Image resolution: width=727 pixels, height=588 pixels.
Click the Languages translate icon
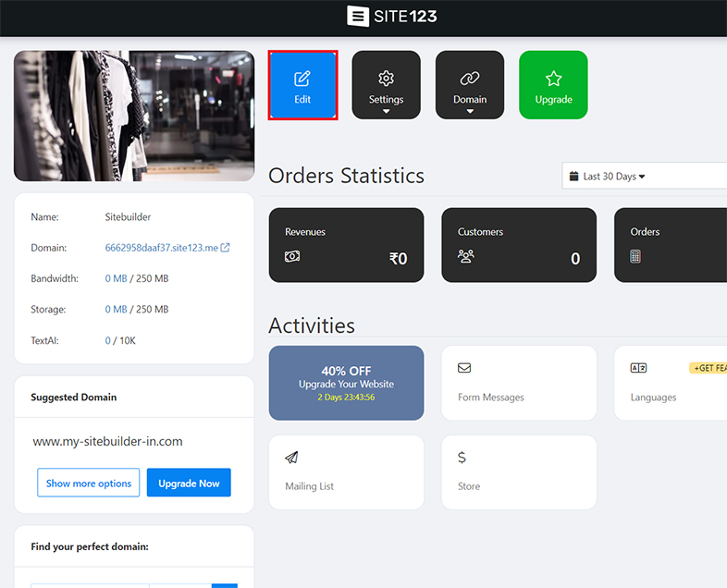638,368
